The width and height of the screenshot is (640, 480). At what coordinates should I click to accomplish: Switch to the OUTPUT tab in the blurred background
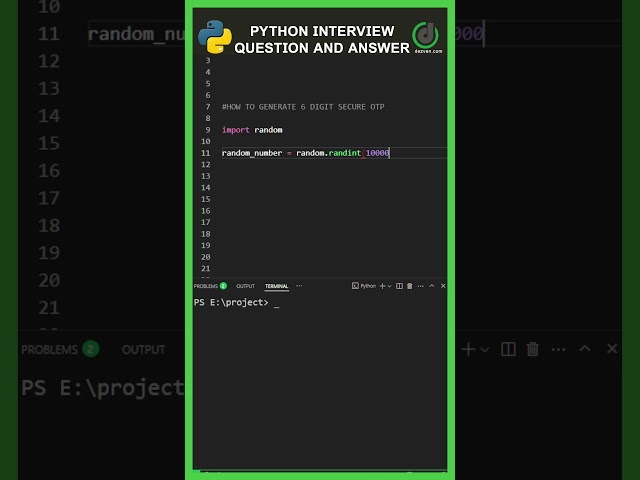[143, 350]
